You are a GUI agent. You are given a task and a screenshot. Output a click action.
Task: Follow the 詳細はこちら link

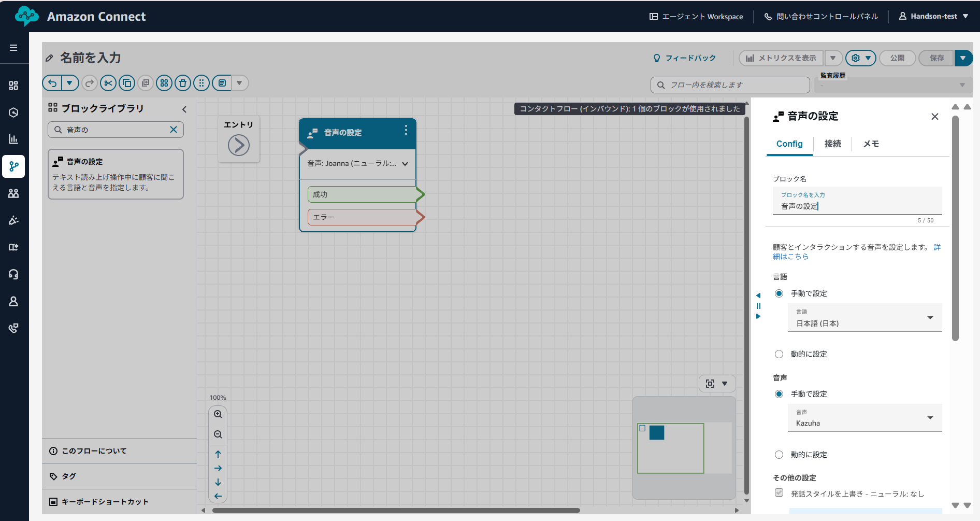click(790, 257)
